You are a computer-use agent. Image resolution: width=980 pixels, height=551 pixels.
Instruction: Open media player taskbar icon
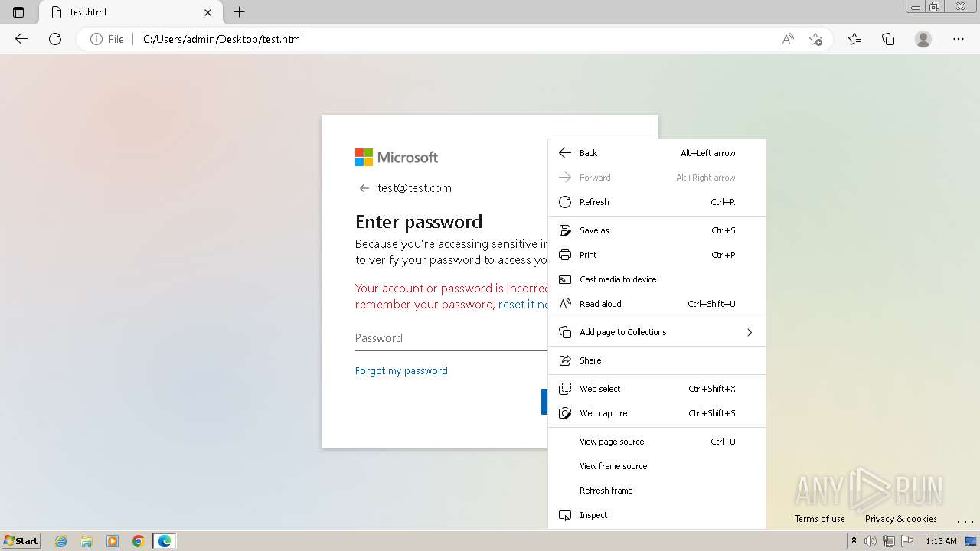[113, 541]
